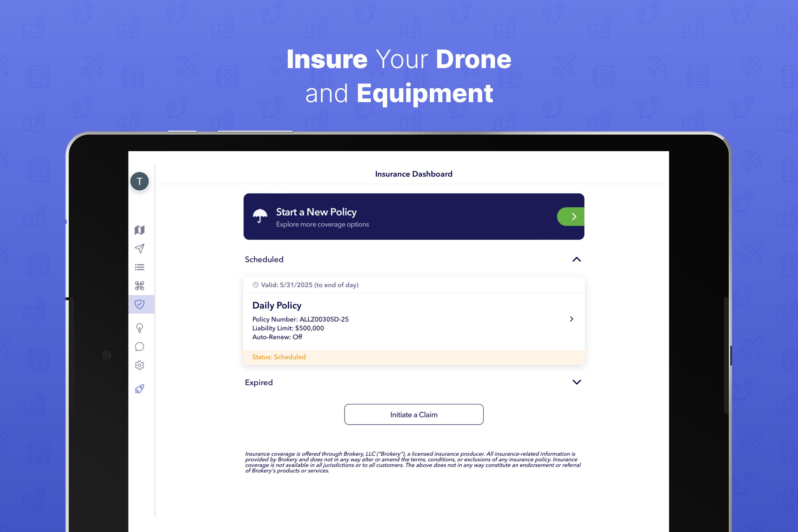798x532 pixels.
Task: Open the map view sidebar icon
Action: click(139, 230)
